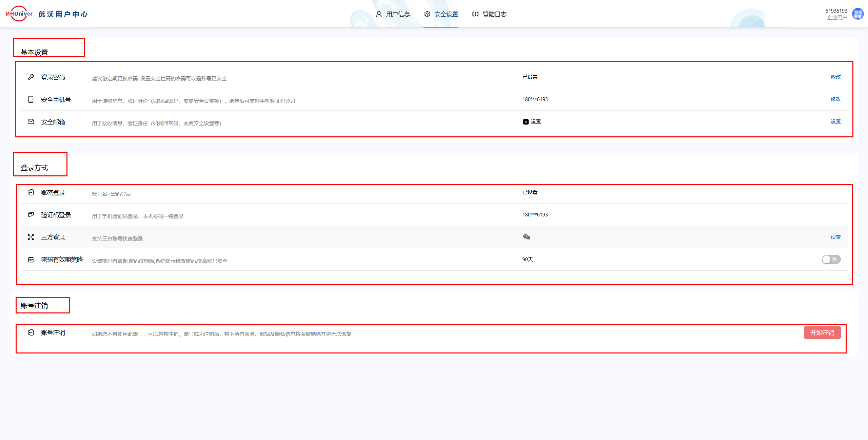Image resolution: width=868 pixels, height=440 pixels.
Task: Click 设置 link for 三方登录
Action: point(835,237)
